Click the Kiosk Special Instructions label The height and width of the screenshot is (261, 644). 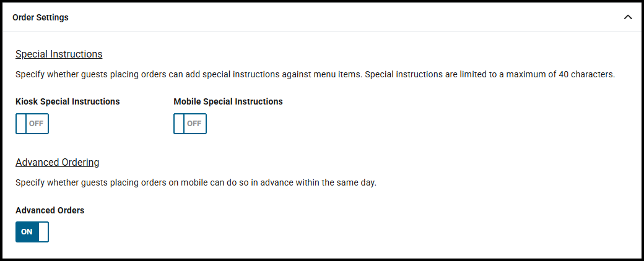(x=67, y=101)
